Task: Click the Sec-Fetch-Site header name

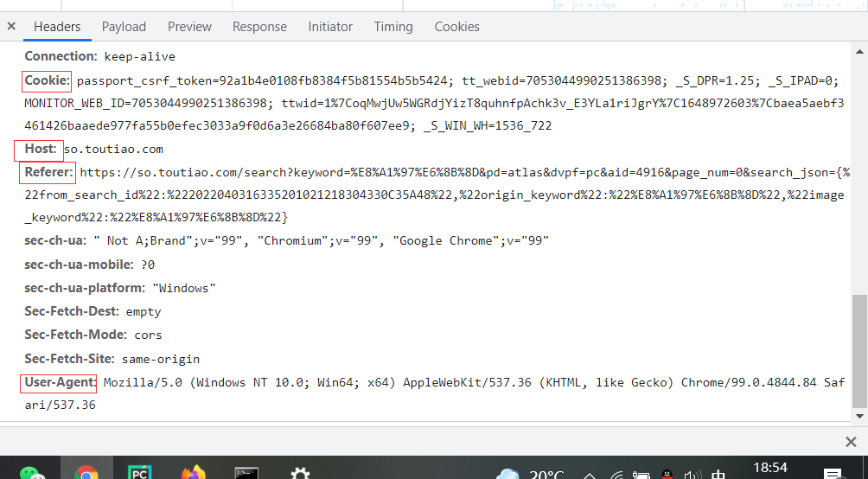Action: 70,359
